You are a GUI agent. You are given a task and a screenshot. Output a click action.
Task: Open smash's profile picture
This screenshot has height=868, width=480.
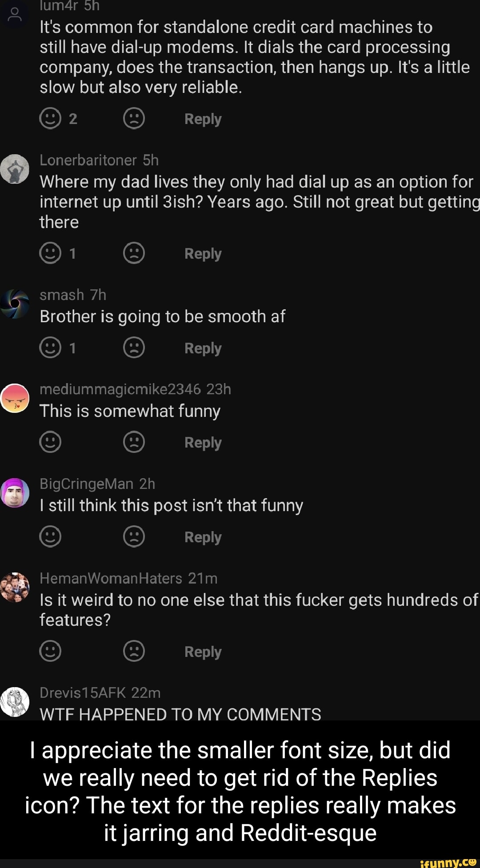coord(15,304)
